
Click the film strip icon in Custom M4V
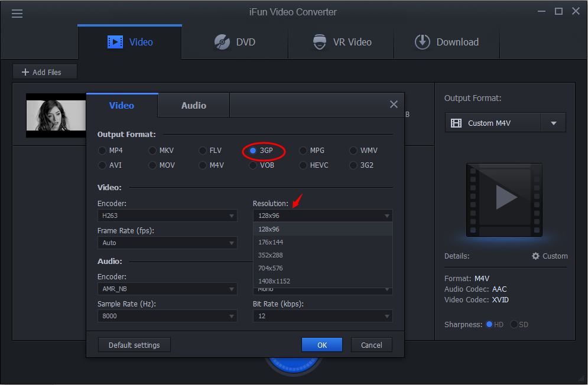coord(456,123)
